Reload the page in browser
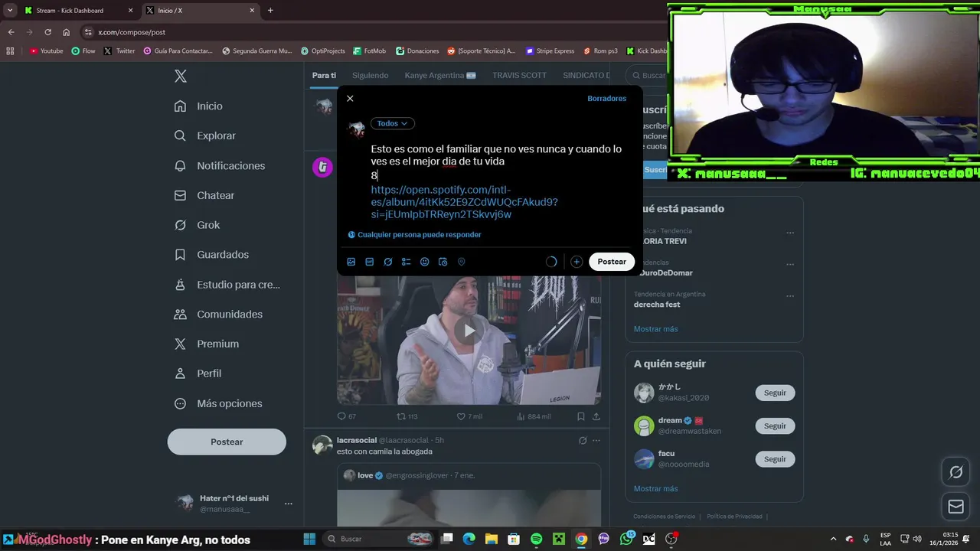This screenshot has width=980, height=551. click(47, 32)
